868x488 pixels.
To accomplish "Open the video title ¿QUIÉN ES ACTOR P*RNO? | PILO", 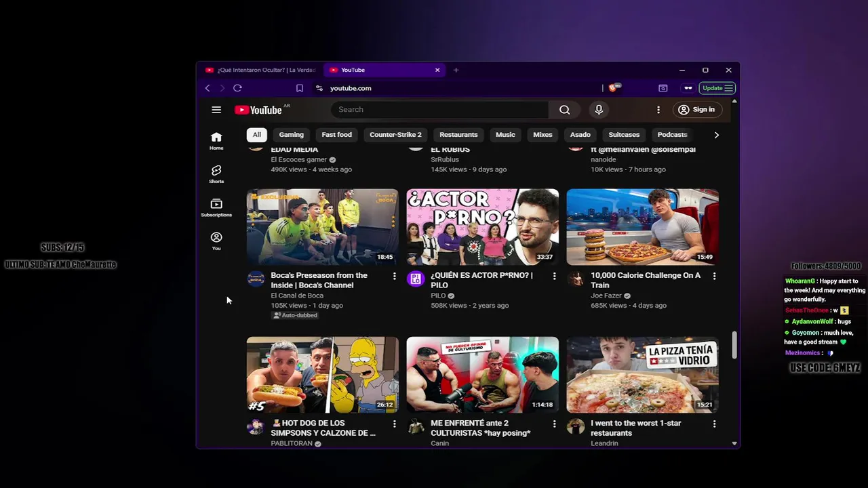I will 481,280.
